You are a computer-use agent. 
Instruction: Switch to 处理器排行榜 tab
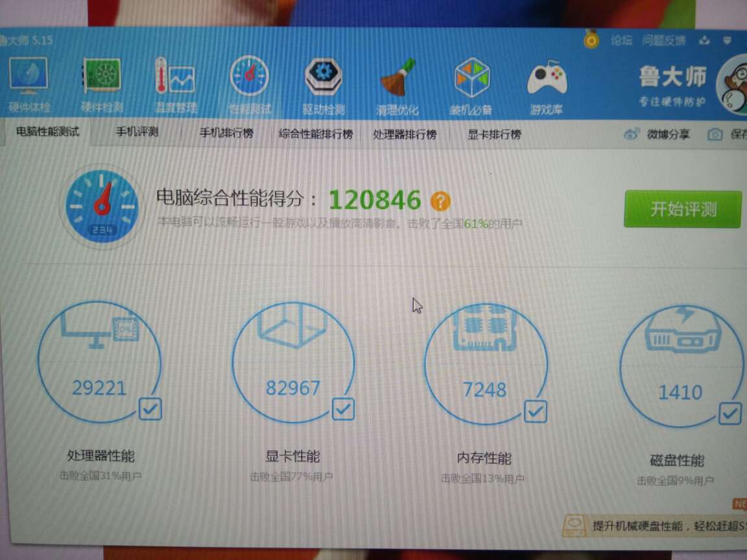405,134
